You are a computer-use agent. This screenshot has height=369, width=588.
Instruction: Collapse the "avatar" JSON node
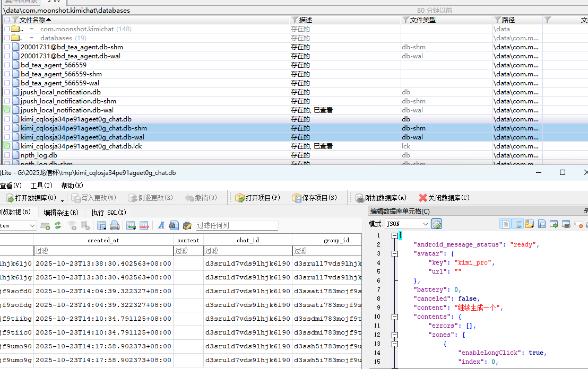(394, 254)
